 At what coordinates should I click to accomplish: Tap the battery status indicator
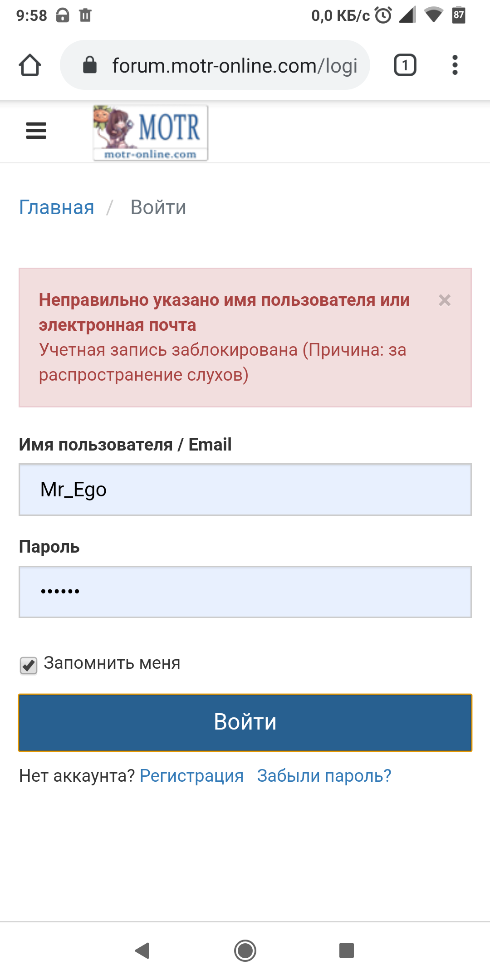coord(459,15)
